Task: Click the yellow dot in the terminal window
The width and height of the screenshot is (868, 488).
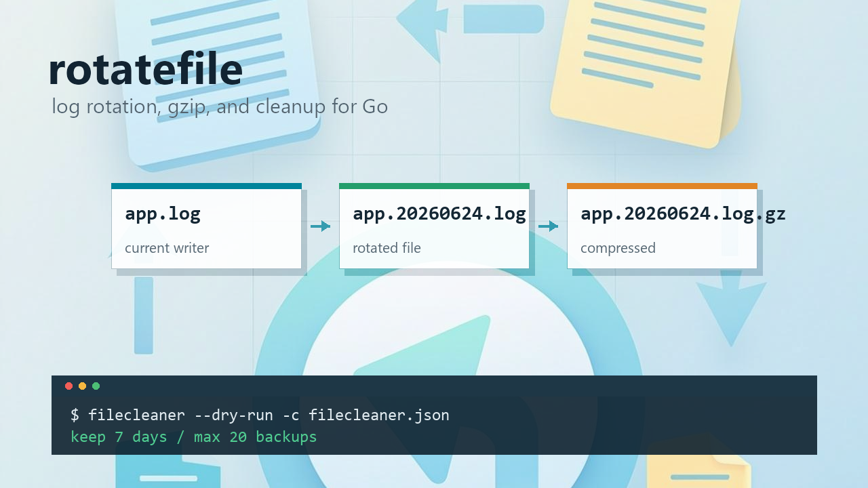Action: [x=82, y=386]
